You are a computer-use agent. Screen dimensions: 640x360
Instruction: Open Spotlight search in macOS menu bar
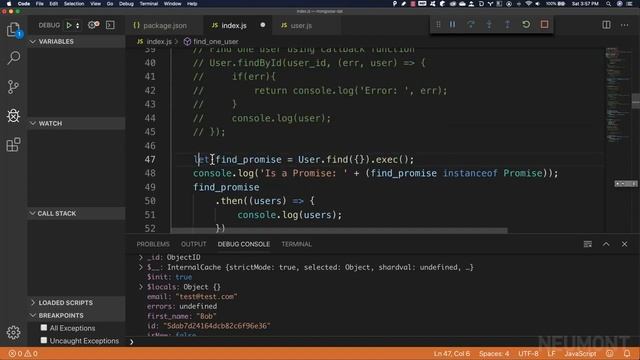pyautogui.click(x=608, y=4)
